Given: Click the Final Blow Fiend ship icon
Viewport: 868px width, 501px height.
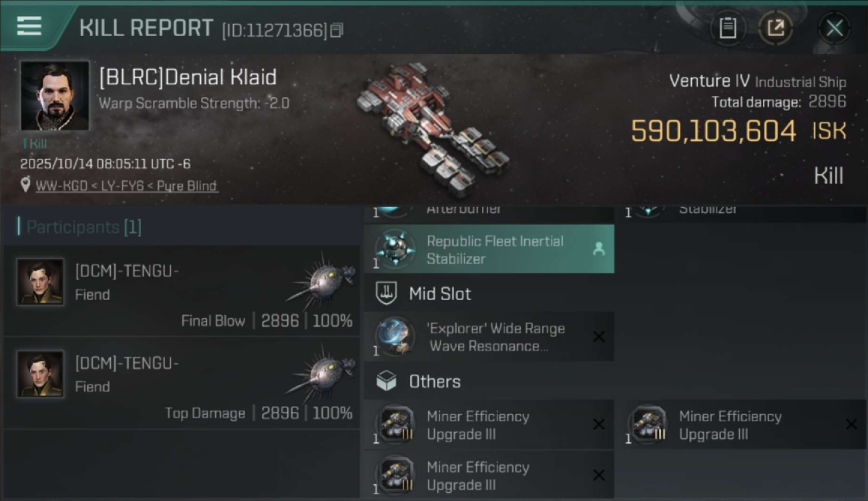Looking at the screenshot, I should pos(322,279).
